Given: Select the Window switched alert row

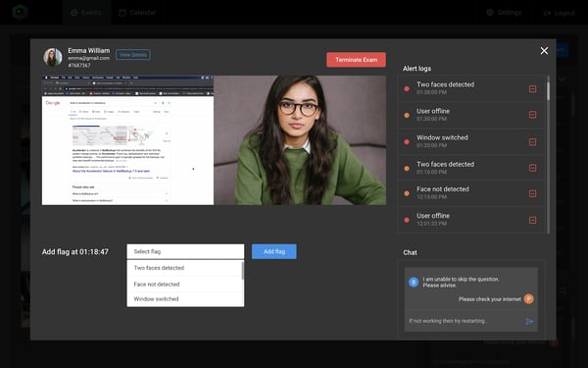Looking at the screenshot, I should [471, 141].
